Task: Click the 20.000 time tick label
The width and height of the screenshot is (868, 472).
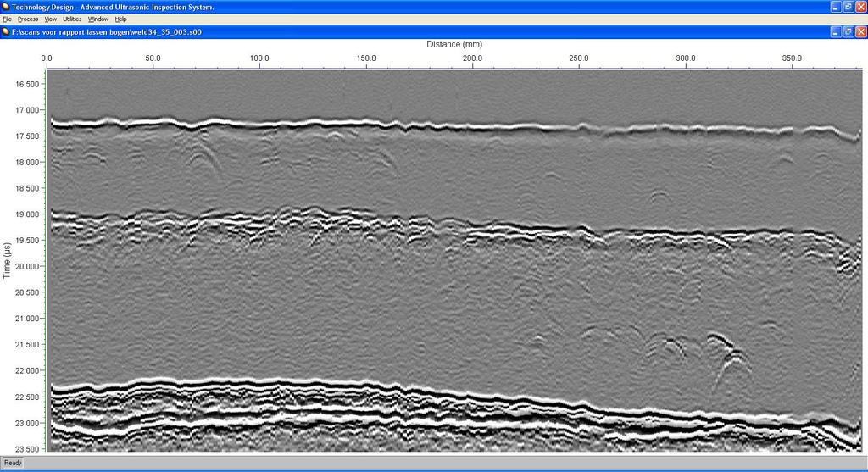Action: pos(28,266)
